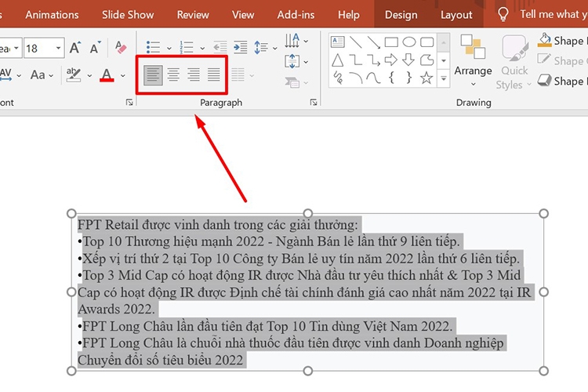This screenshot has width=588, height=392.
Task: Apply the text highlight color pen
Action: click(74, 75)
